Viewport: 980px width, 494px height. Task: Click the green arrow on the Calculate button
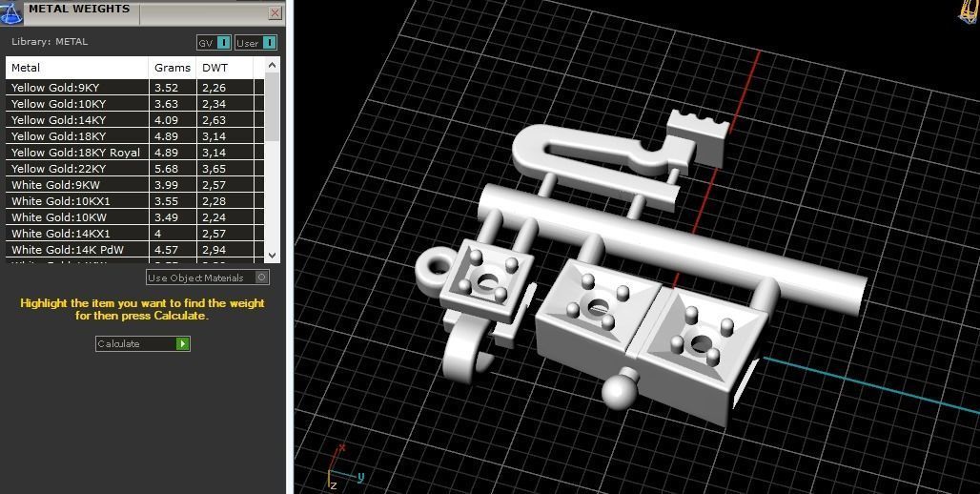coord(182,344)
